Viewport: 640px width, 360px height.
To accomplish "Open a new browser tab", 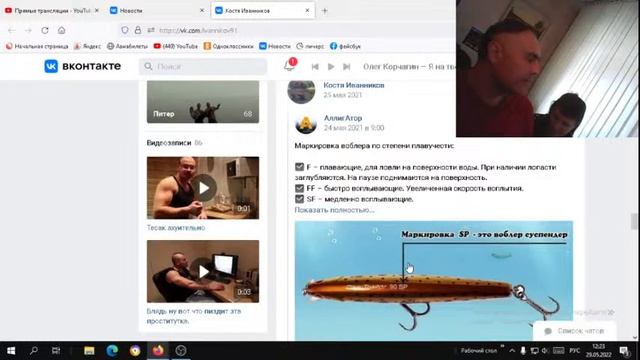I will point(324,11).
